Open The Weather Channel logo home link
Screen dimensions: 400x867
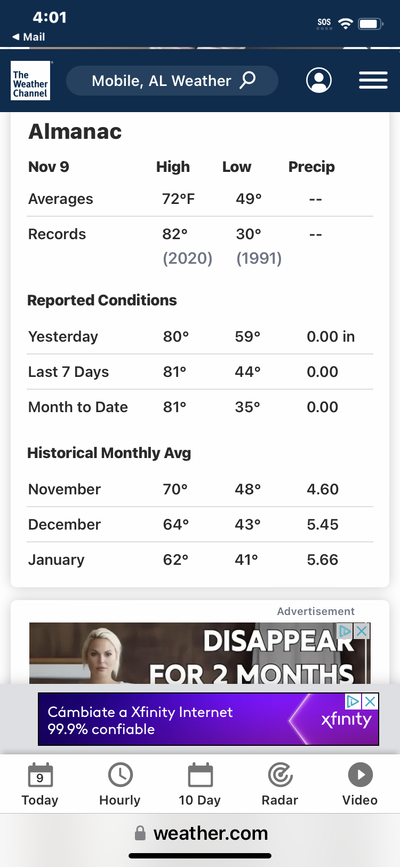click(31, 81)
